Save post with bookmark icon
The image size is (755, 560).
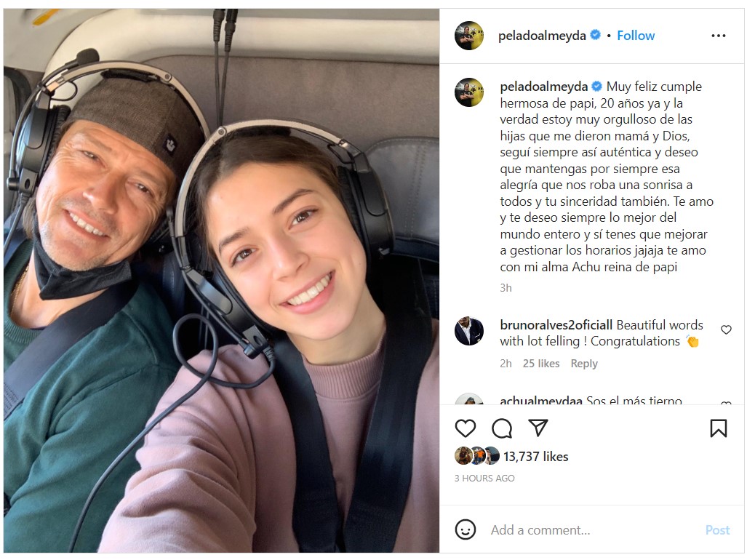(x=719, y=428)
